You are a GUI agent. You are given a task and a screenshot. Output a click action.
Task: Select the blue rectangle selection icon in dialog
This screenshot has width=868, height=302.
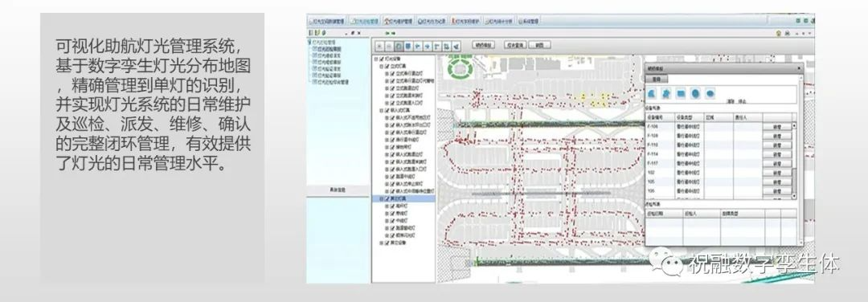tap(681, 93)
